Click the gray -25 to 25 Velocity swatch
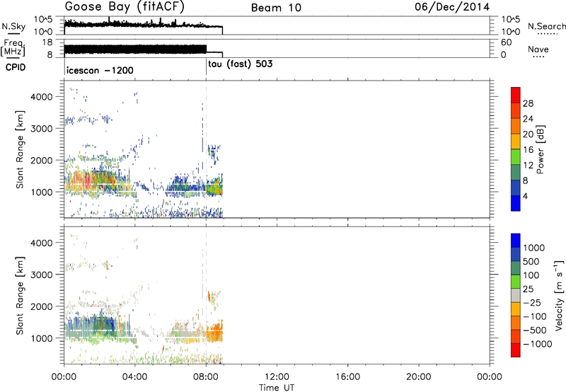Image resolution: width=566 pixels, height=392 pixels. point(516,296)
